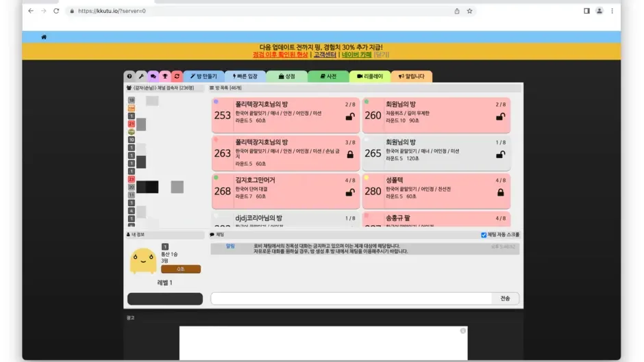Screen dimensions: 644x362
Task: Open the 상점 shop tab
Action: click(286, 77)
